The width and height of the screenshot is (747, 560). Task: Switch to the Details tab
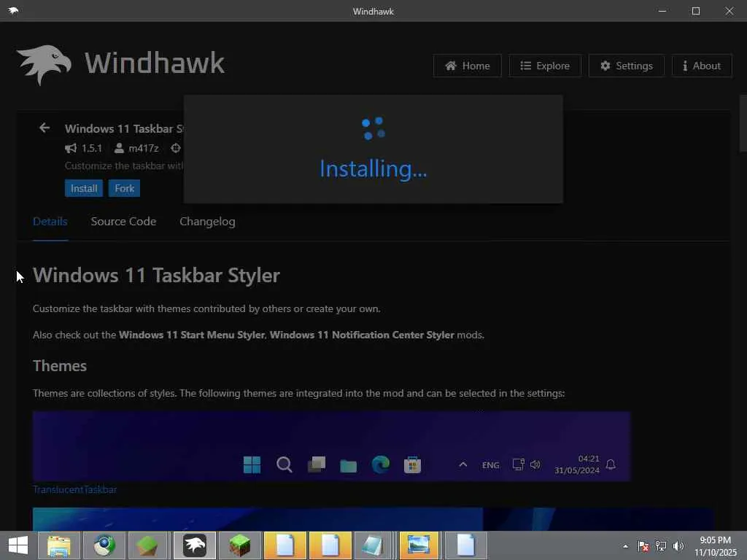50,222
